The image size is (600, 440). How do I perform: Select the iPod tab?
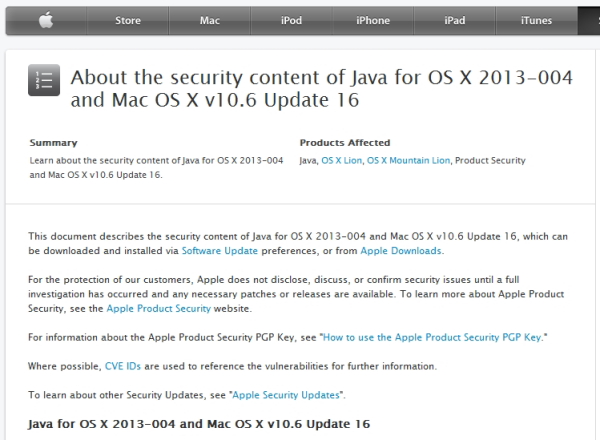coord(291,20)
